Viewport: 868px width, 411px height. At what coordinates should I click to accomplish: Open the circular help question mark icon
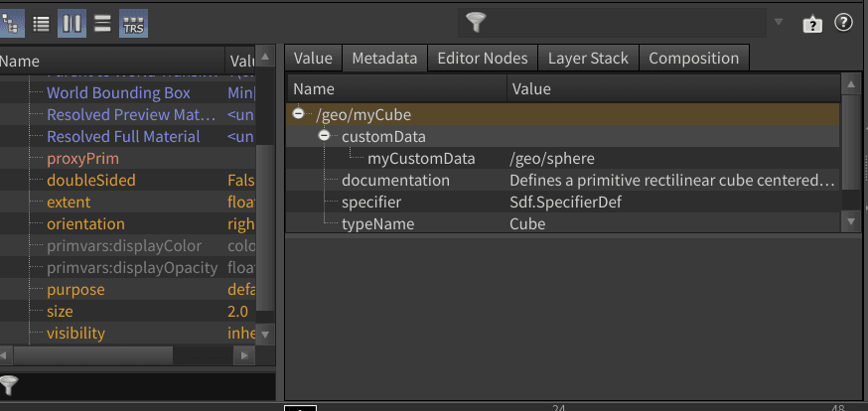click(x=843, y=22)
